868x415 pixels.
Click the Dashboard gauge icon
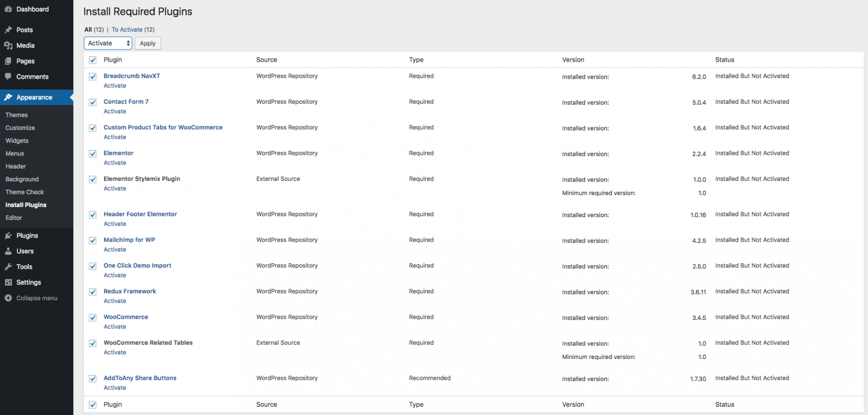pos(8,9)
